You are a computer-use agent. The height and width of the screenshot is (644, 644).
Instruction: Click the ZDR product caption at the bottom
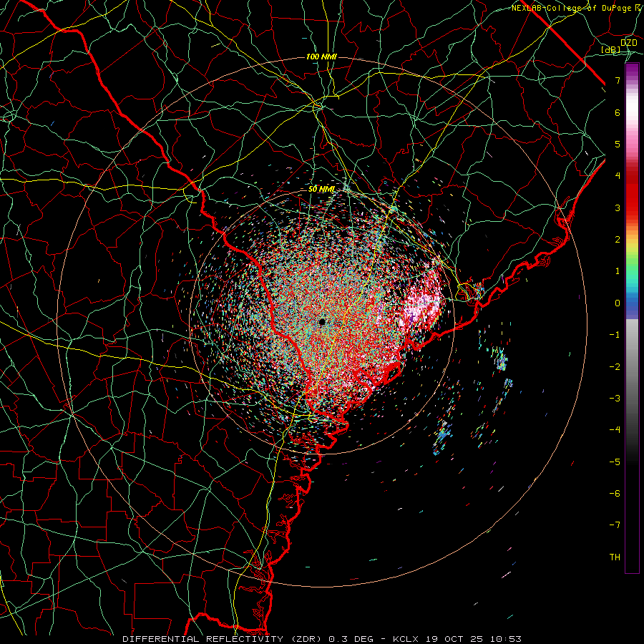[322, 639]
